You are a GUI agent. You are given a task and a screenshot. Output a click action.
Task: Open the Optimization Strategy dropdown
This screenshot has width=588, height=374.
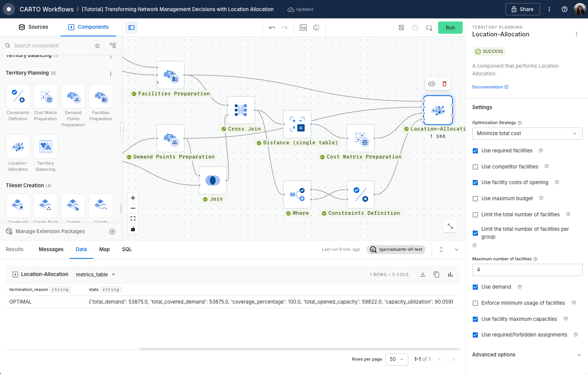(x=527, y=134)
